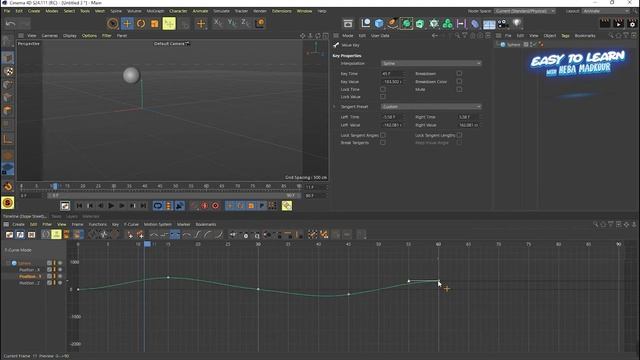Click the Key Time input field
This screenshot has width=640, height=360.
(393, 73)
